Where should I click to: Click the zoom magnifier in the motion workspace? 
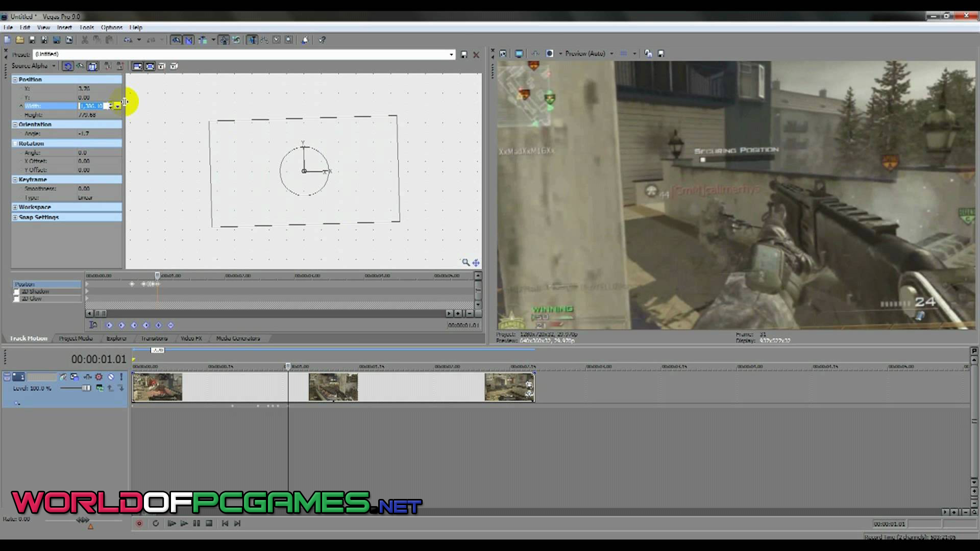[x=465, y=262]
